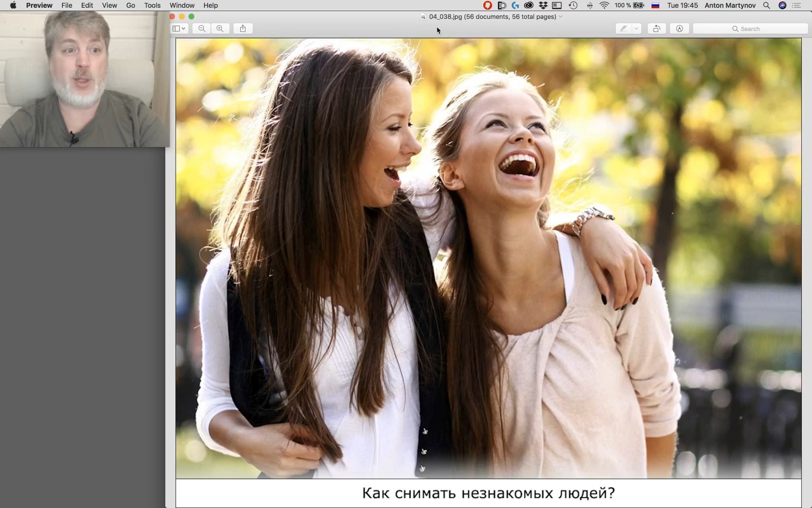The image size is (812, 508).
Task: Open the View menu
Action: pos(109,5)
